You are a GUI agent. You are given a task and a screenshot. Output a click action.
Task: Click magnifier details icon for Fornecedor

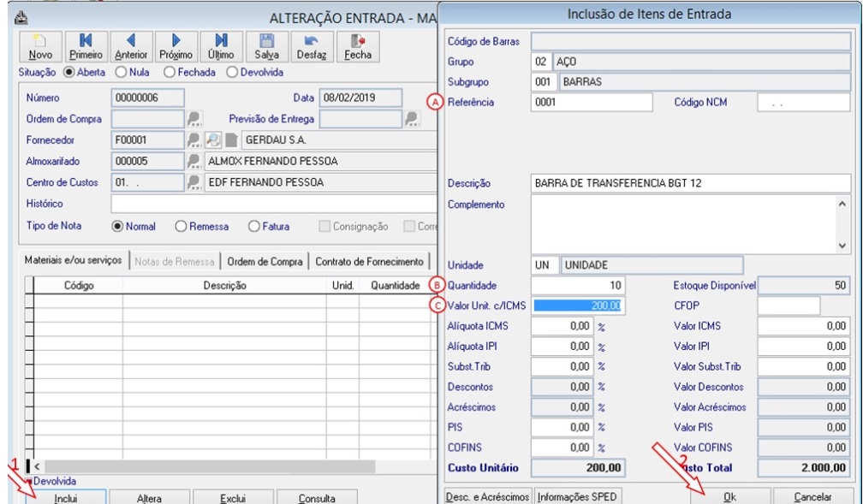(x=213, y=139)
